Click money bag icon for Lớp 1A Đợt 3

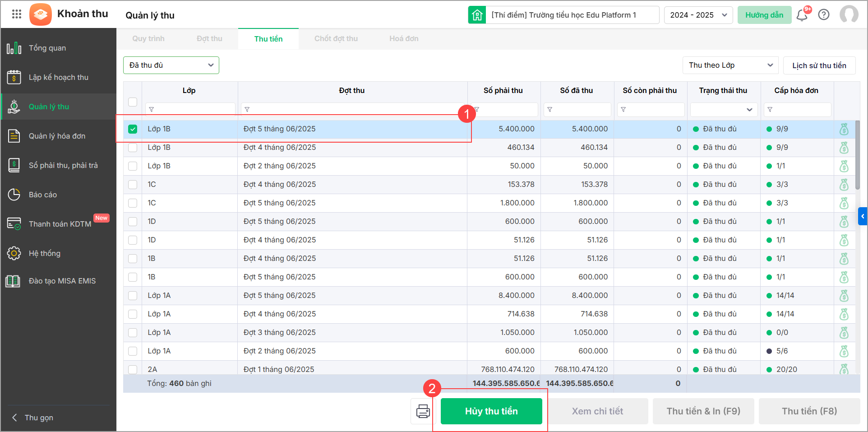(844, 333)
